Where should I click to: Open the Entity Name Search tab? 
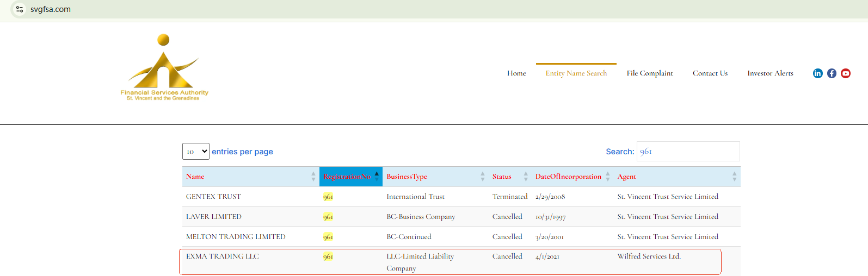pyautogui.click(x=576, y=73)
